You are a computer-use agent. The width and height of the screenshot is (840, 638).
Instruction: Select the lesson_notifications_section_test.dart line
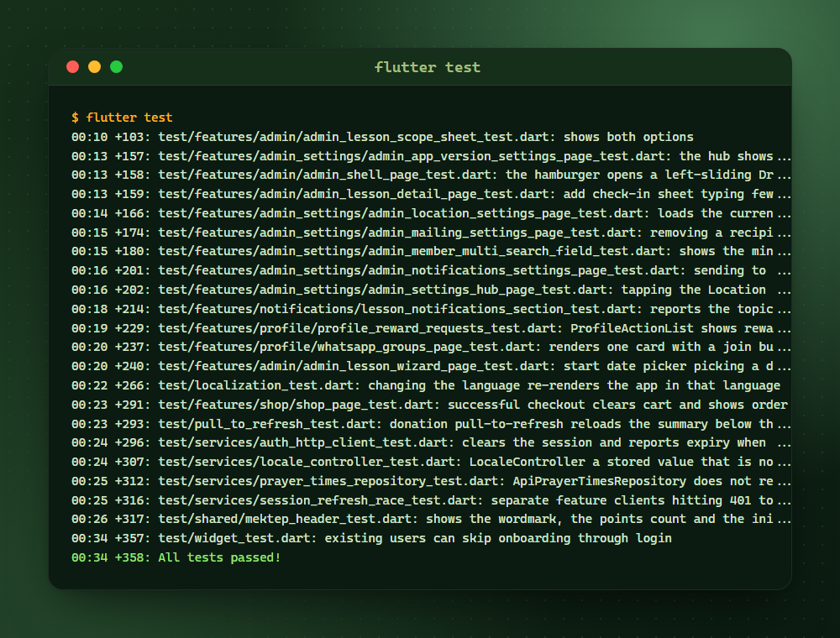click(431, 310)
